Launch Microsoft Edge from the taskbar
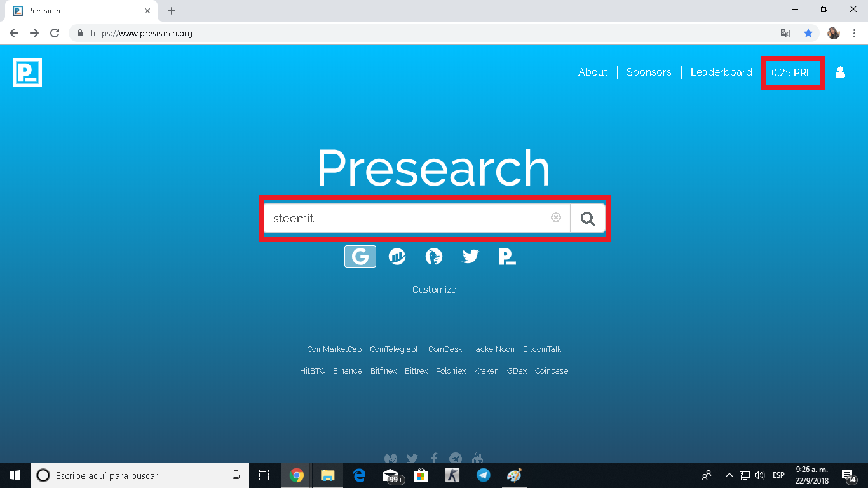868x488 pixels. [358, 475]
